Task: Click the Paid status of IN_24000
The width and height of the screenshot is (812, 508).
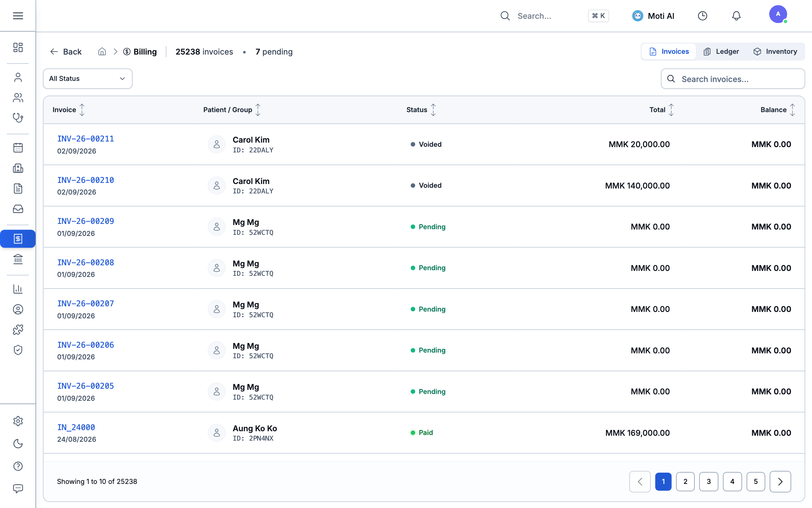Action: point(422,433)
